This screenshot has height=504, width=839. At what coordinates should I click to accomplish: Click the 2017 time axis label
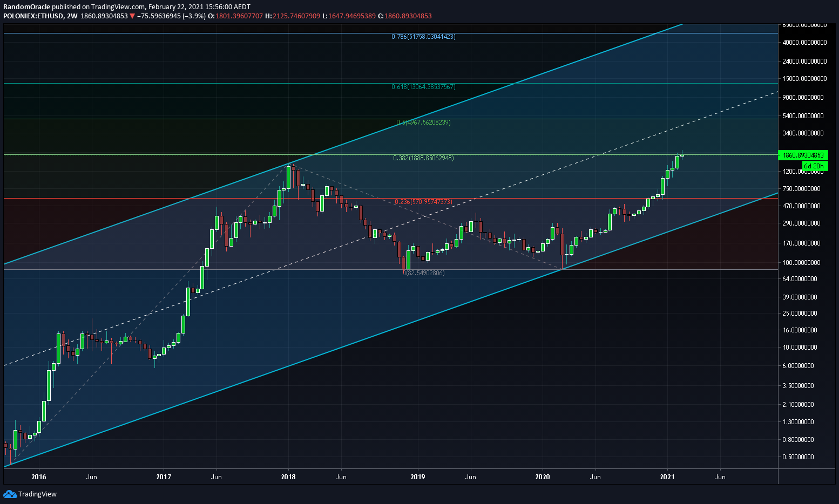click(x=164, y=477)
